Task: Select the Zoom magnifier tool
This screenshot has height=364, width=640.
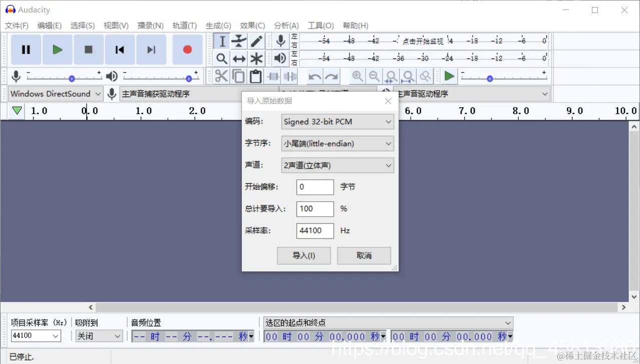Action: (x=222, y=59)
